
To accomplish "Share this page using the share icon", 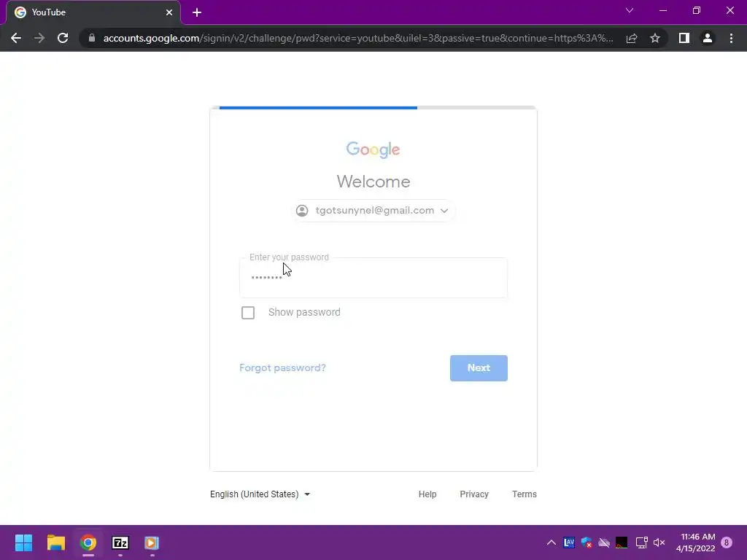I will (x=632, y=38).
